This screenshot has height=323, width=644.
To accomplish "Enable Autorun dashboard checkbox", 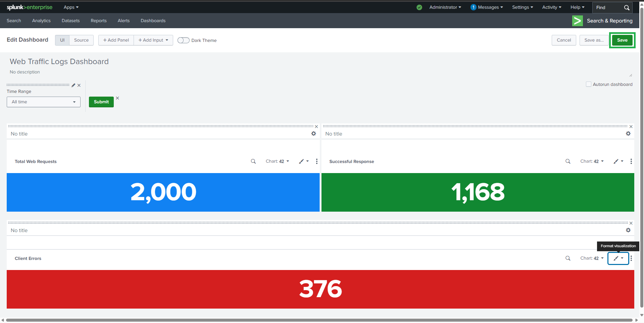I will click(x=588, y=84).
